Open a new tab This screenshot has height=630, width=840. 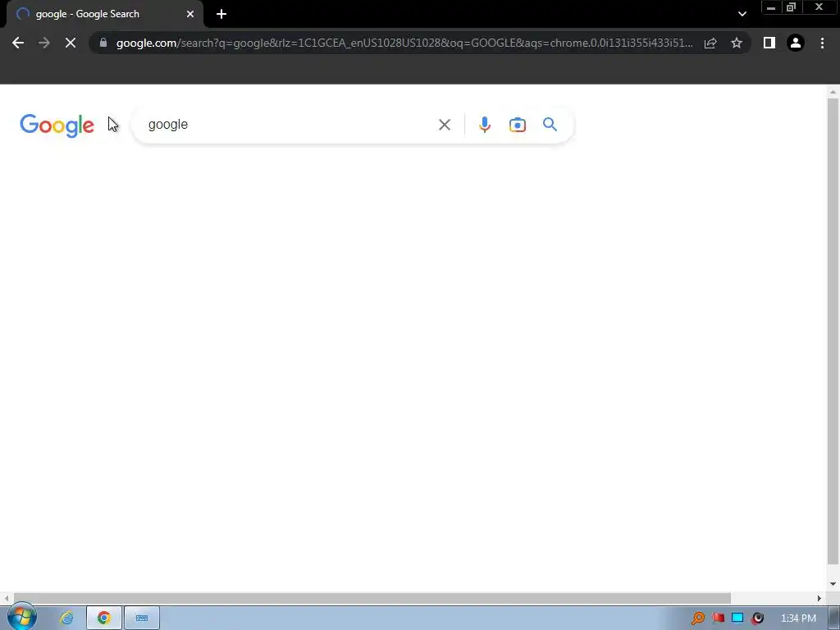[x=221, y=14]
